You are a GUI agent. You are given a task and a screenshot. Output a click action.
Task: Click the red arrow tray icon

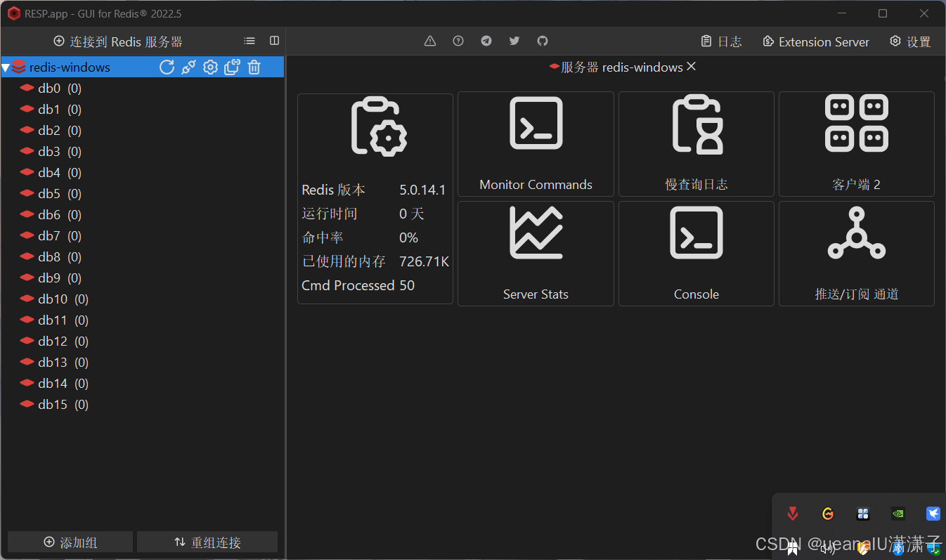793,514
